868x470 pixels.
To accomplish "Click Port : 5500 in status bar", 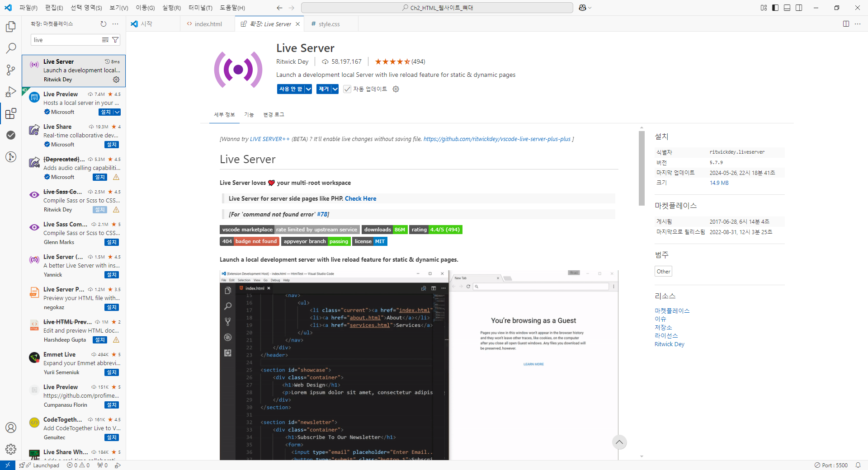I will point(831,465).
